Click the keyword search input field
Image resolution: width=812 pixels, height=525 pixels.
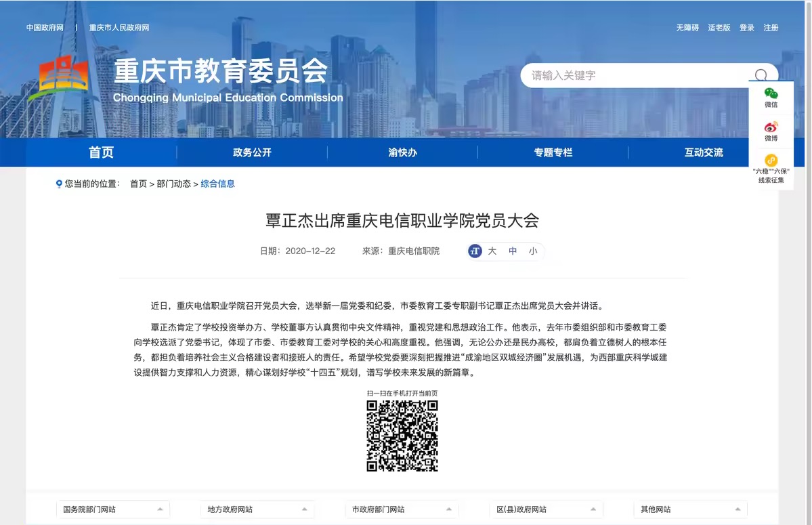[x=637, y=75]
